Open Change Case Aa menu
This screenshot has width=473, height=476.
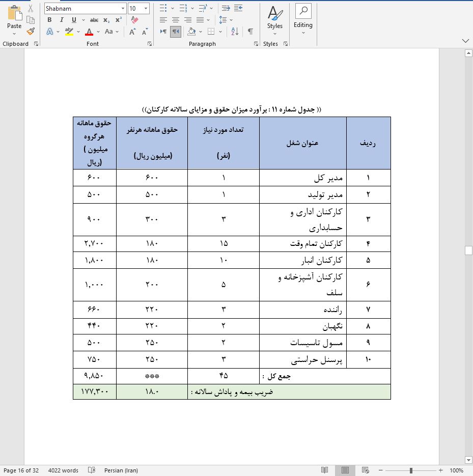pos(108,31)
